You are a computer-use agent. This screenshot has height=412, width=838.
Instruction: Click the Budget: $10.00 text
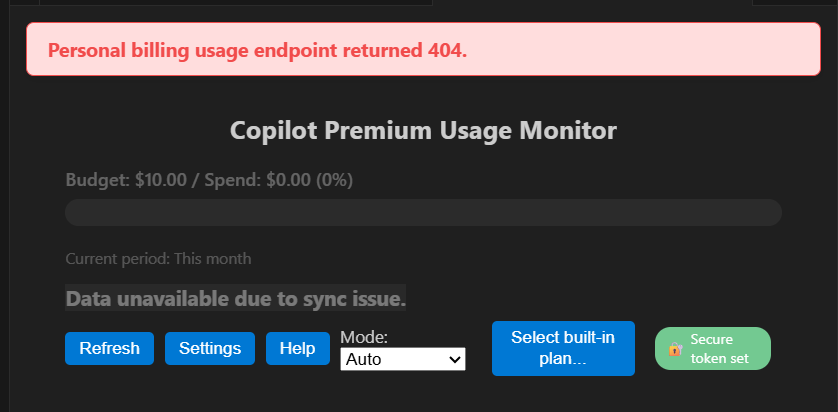(x=126, y=181)
